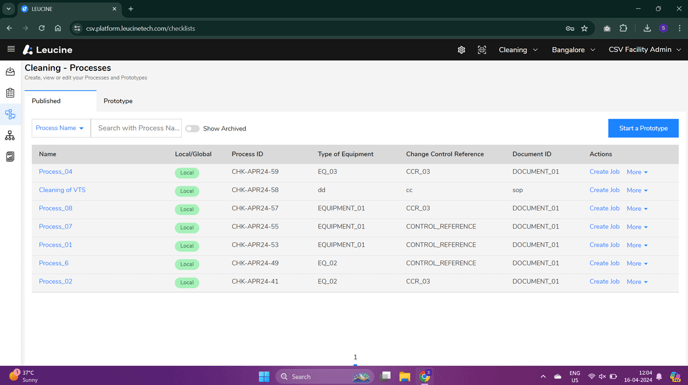Open Process Name filter dropdown

pyautogui.click(x=61, y=128)
